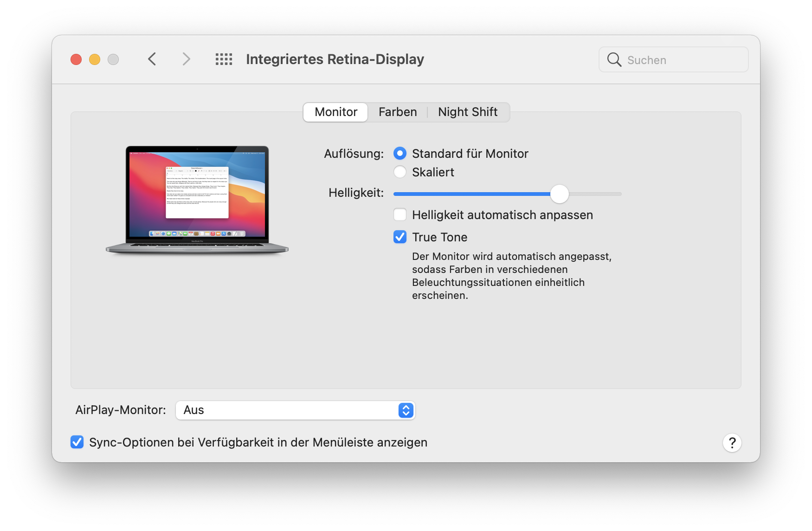The height and width of the screenshot is (531, 812).
Task: Go forward with the right chevron
Action: pyautogui.click(x=186, y=59)
